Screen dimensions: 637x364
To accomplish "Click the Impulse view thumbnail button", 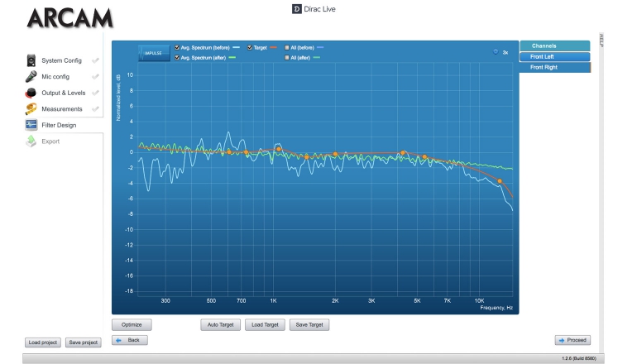I will click(153, 52).
